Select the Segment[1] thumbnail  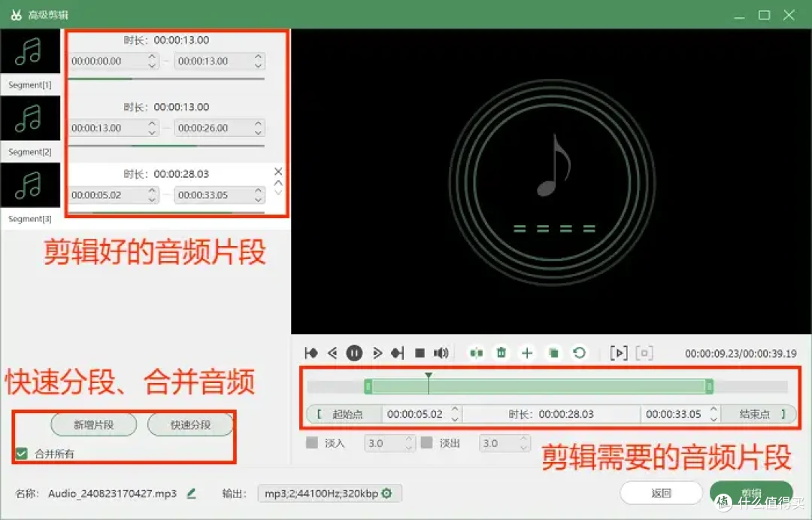click(30, 51)
